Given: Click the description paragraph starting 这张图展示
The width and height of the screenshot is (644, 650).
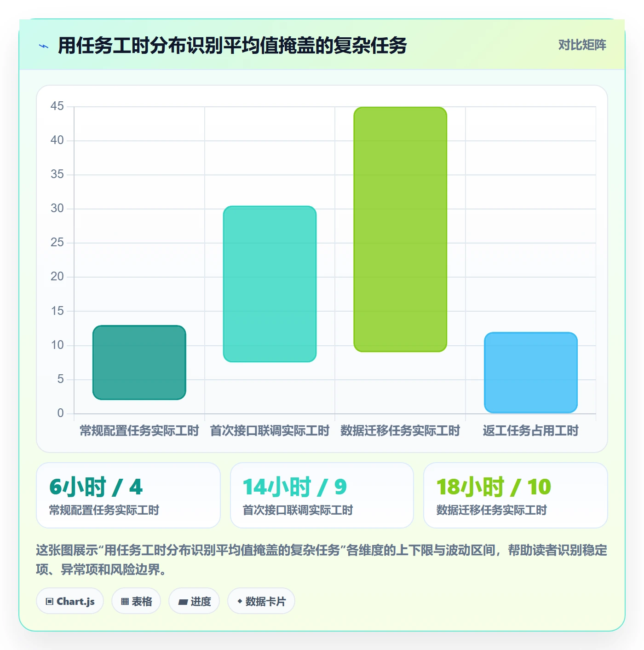Looking at the screenshot, I should coord(322,559).
